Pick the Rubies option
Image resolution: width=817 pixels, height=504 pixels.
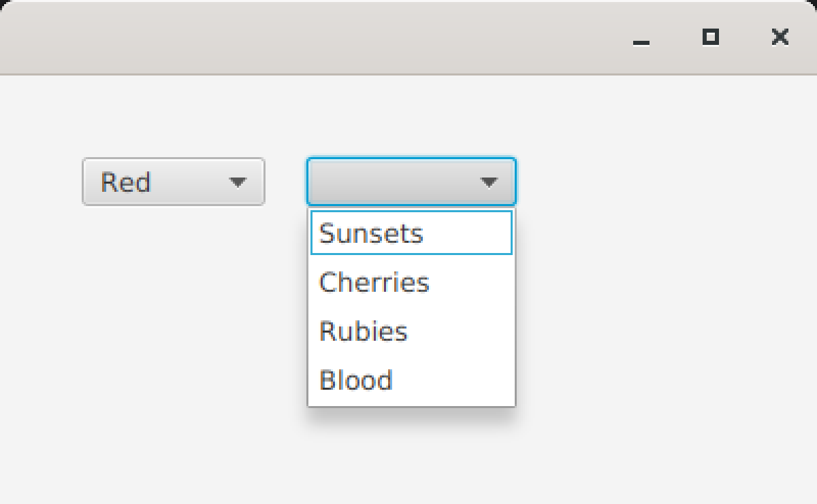coord(411,331)
